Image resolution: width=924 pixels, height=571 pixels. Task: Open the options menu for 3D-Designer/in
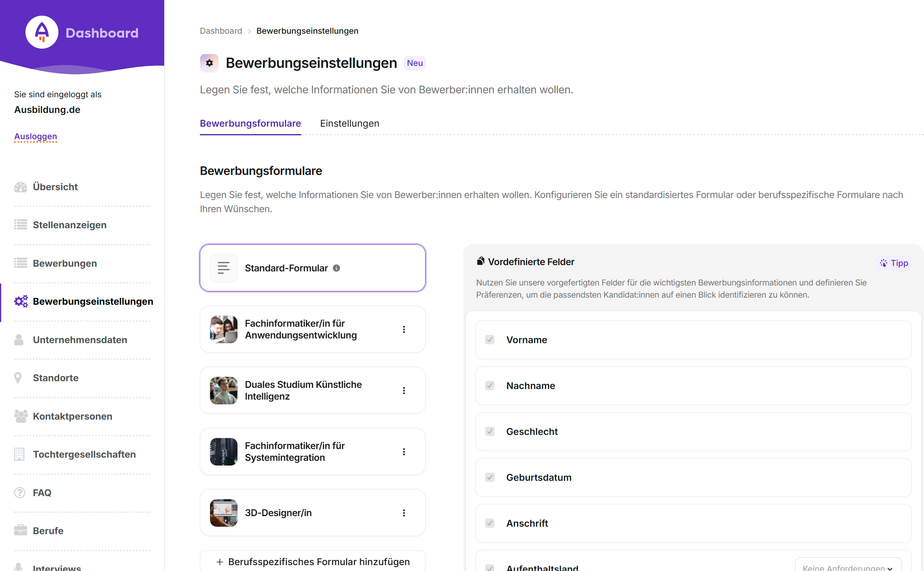pyautogui.click(x=404, y=513)
